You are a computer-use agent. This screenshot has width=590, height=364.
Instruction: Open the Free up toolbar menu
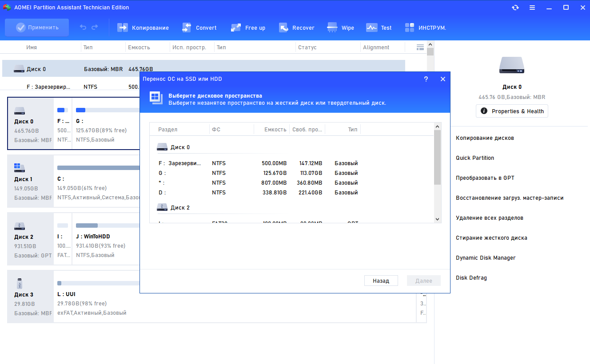(x=248, y=28)
